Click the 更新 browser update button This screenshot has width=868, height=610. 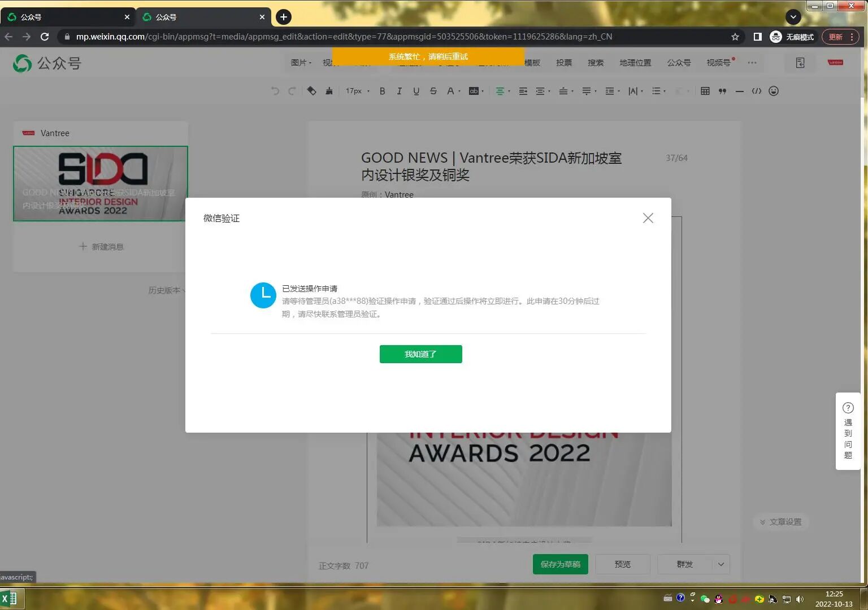pyautogui.click(x=840, y=37)
